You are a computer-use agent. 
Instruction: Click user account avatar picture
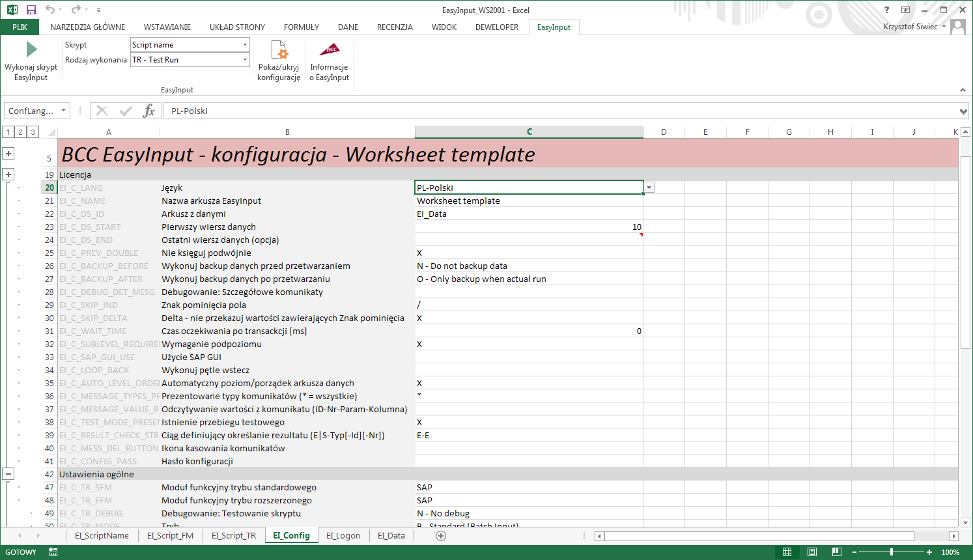(958, 27)
